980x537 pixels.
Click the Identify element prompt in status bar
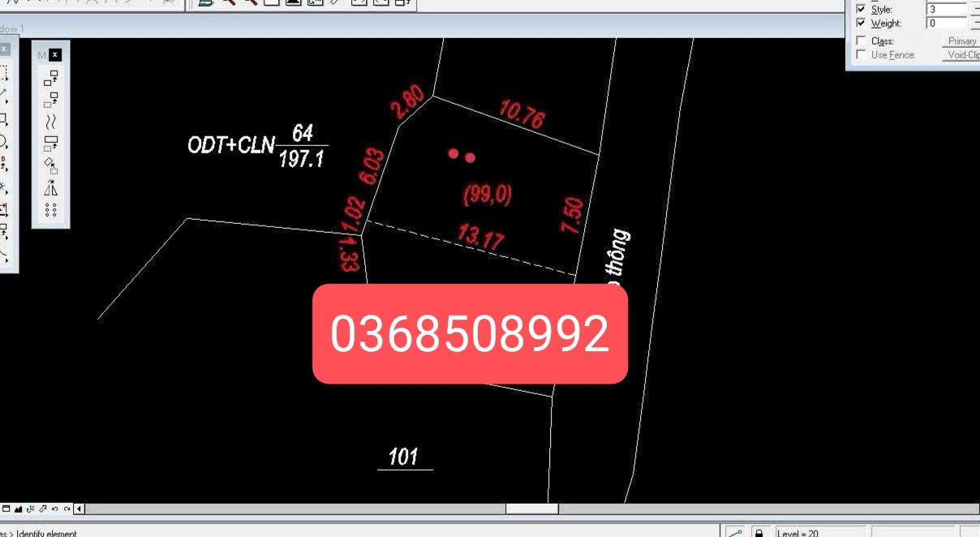(x=45, y=533)
